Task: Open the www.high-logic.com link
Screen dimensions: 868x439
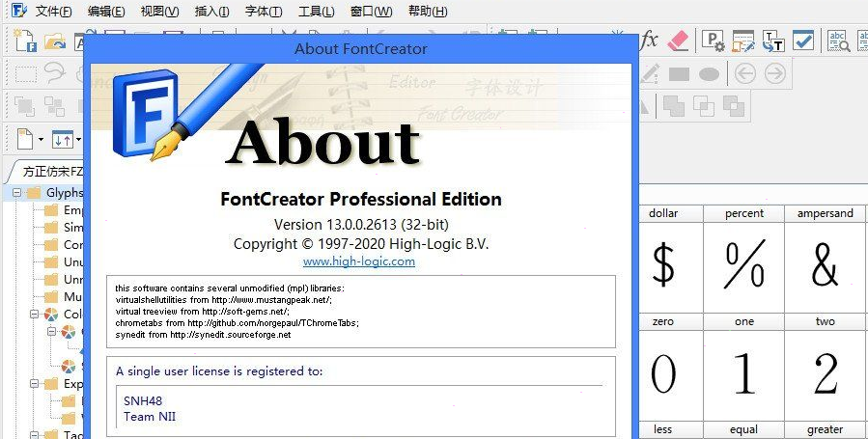Action: (x=359, y=261)
